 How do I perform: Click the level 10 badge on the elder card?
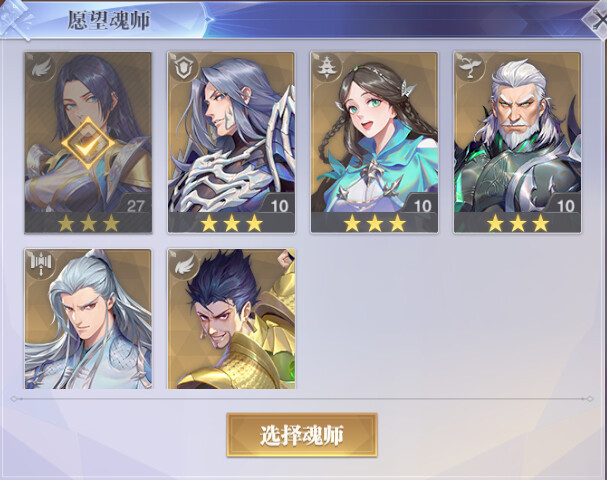(565, 206)
